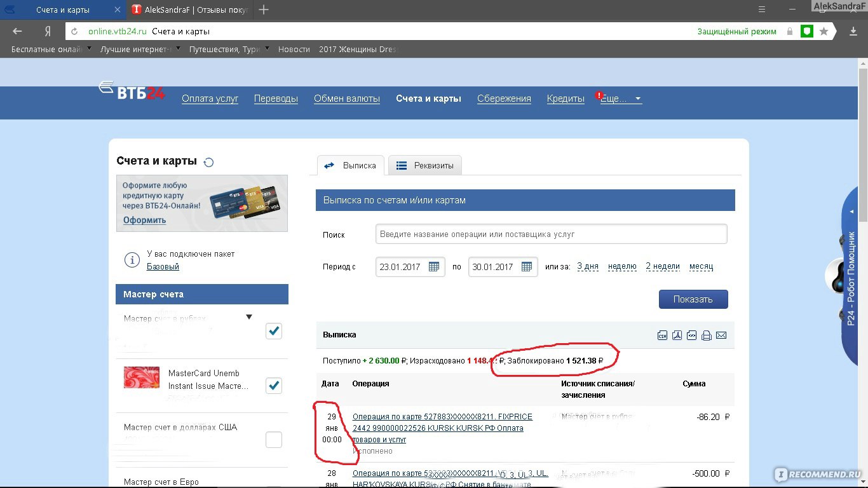Open browser hamburger menu

click(763, 10)
